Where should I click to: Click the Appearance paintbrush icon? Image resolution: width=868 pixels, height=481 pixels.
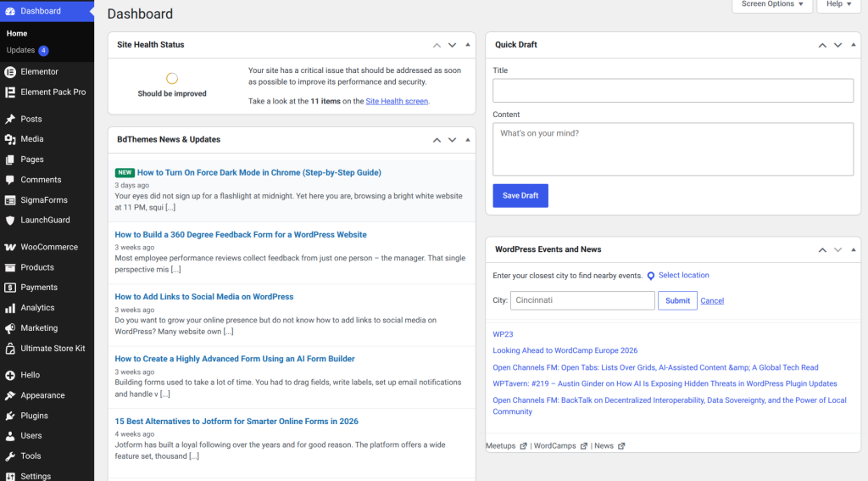pos(10,395)
